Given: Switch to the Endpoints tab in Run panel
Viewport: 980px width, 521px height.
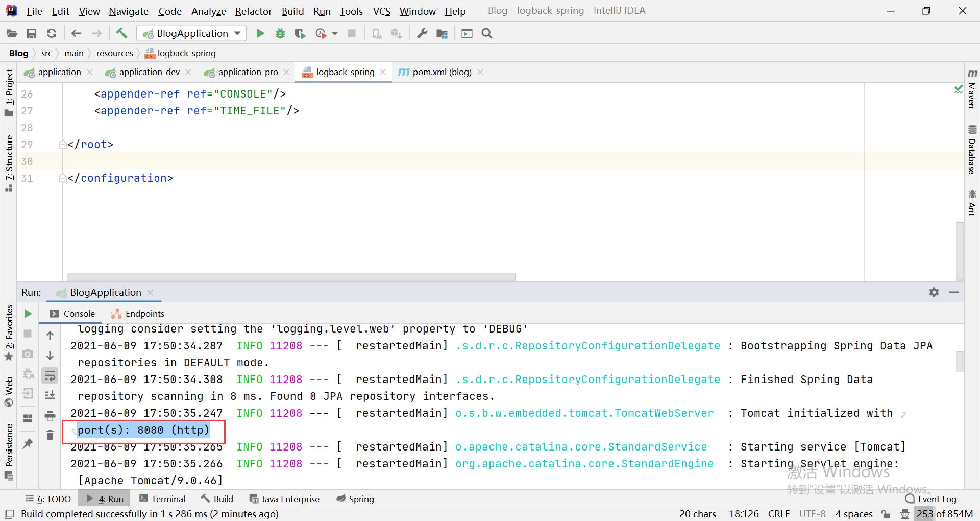Looking at the screenshot, I should click(x=138, y=314).
